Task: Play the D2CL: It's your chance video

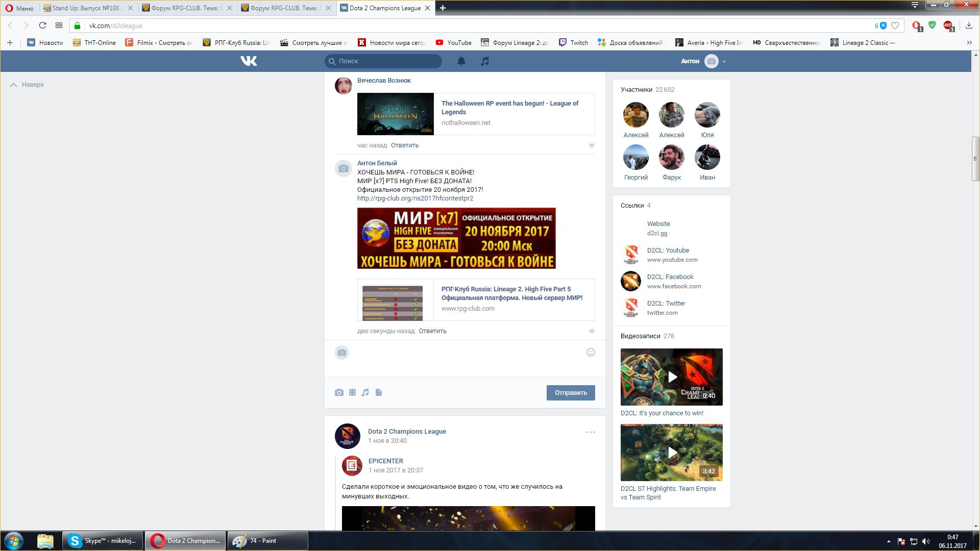Action: [671, 377]
